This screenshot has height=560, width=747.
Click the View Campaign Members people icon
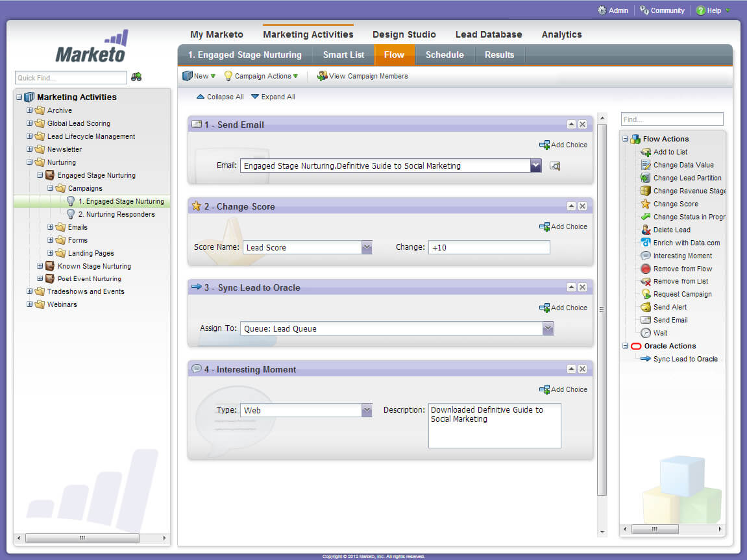(x=322, y=76)
